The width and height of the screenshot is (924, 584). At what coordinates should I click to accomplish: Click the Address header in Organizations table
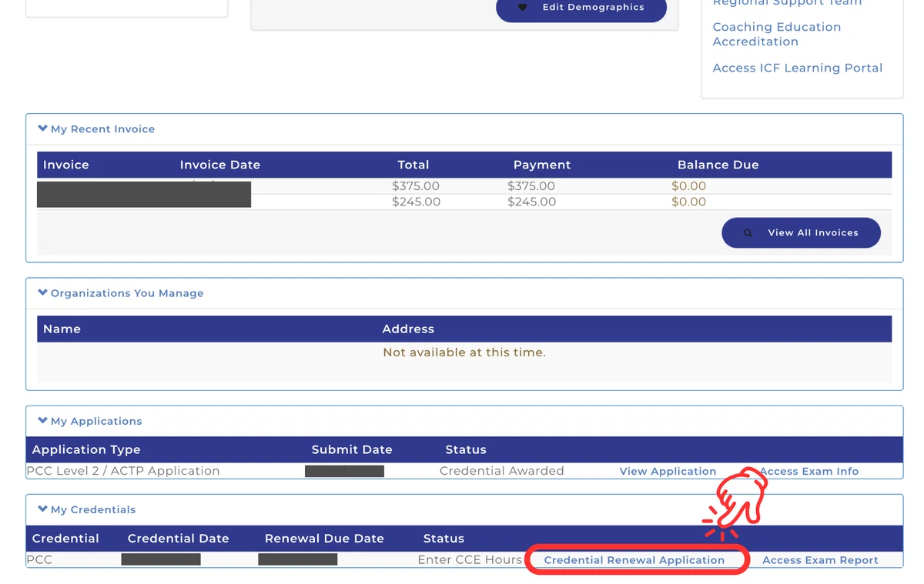408,329
